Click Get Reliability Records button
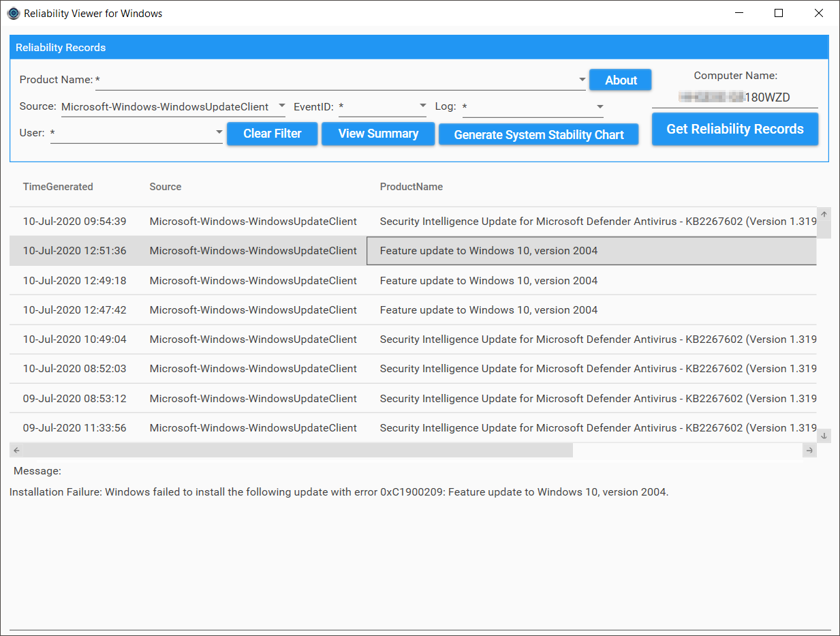 click(x=735, y=129)
